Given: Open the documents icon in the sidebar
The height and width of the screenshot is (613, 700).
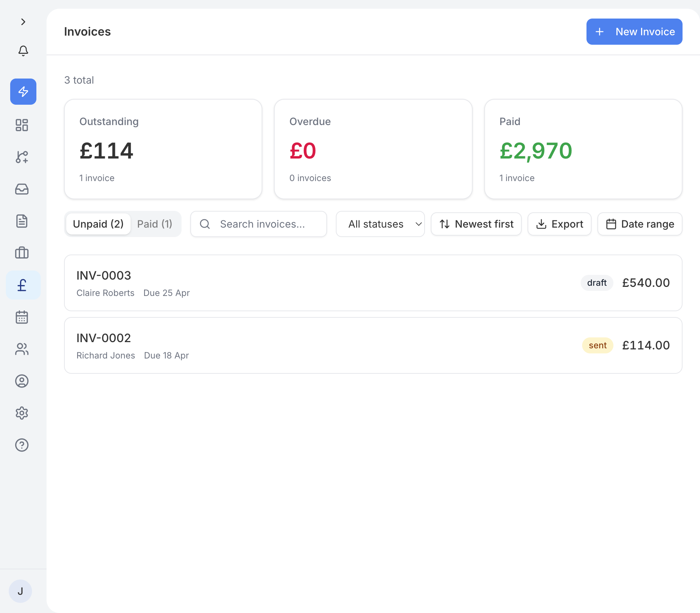Looking at the screenshot, I should click(x=21, y=221).
